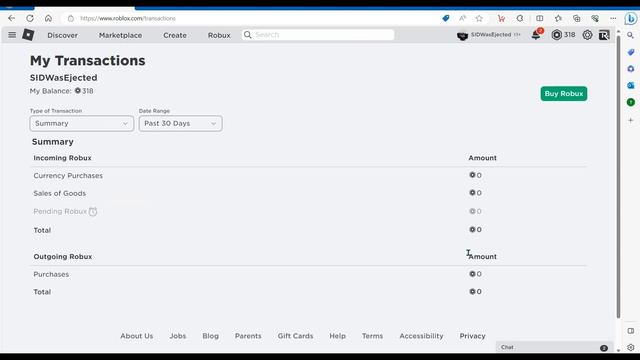
Task: Click the SIDWasEjected avatar in navbar
Action: (x=462, y=36)
